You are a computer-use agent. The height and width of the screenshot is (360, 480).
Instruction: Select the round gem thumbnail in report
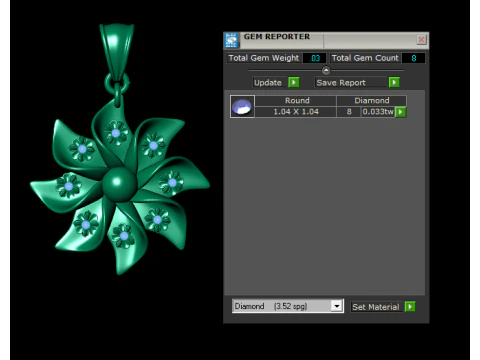[x=242, y=107]
